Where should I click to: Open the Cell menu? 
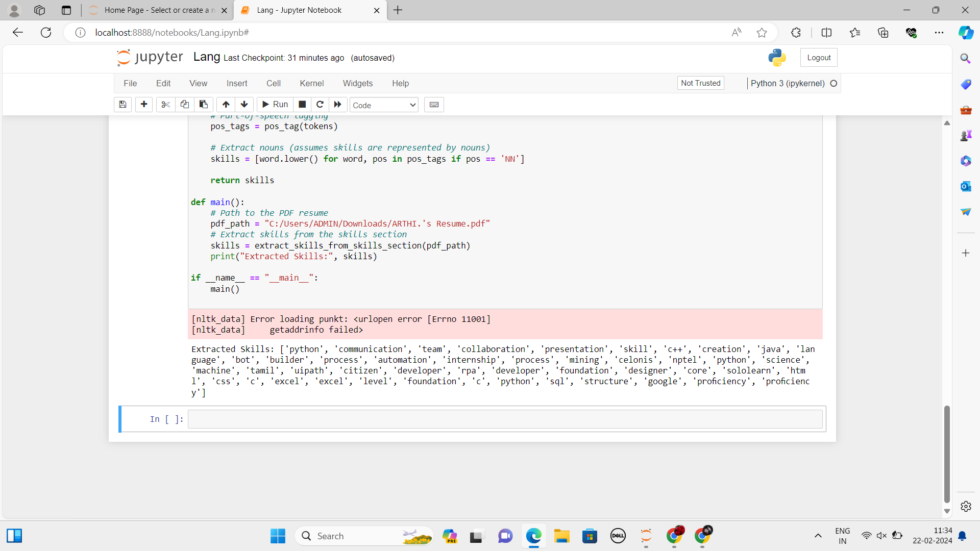[273, 83]
